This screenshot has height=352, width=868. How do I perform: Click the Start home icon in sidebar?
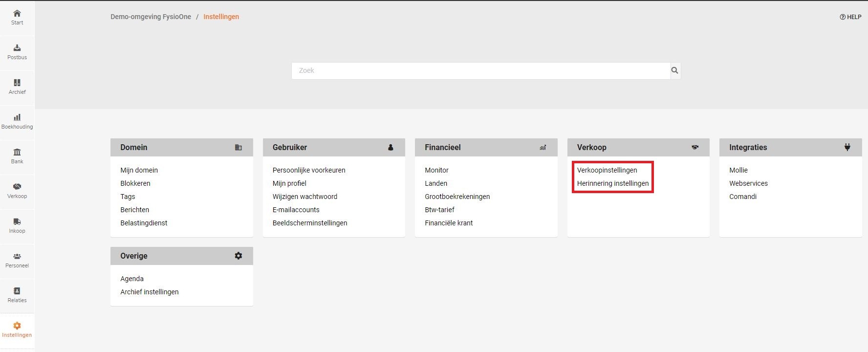[17, 14]
